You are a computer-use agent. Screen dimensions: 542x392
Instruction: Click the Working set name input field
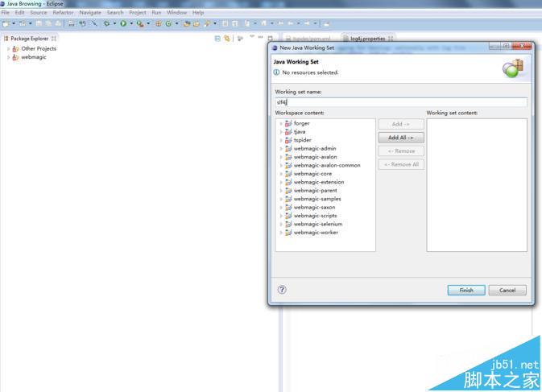(400, 102)
